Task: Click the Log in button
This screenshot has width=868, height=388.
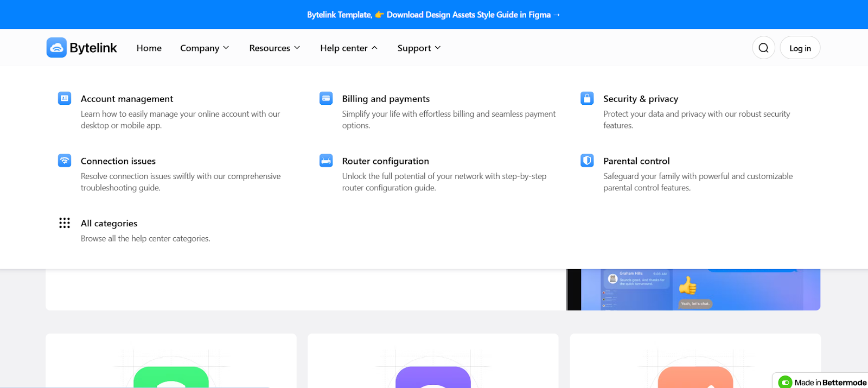Action: pyautogui.click(x=800, y=48)
